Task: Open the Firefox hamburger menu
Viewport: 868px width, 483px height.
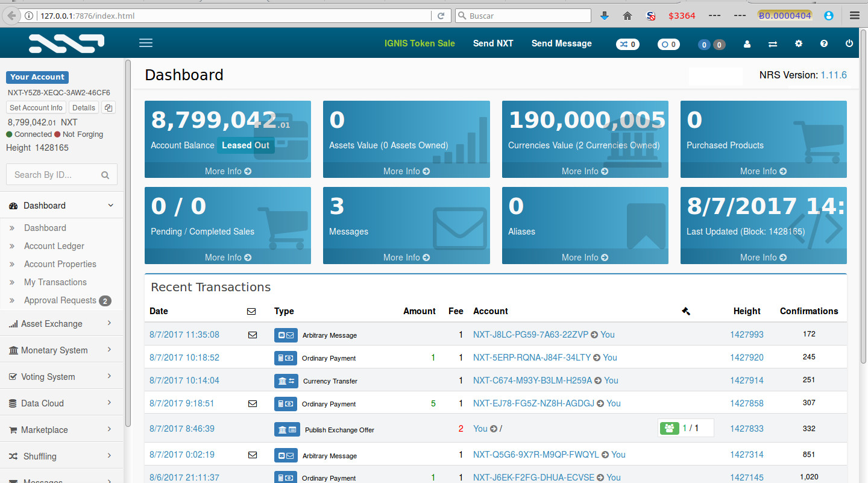Action: (854, 16)
